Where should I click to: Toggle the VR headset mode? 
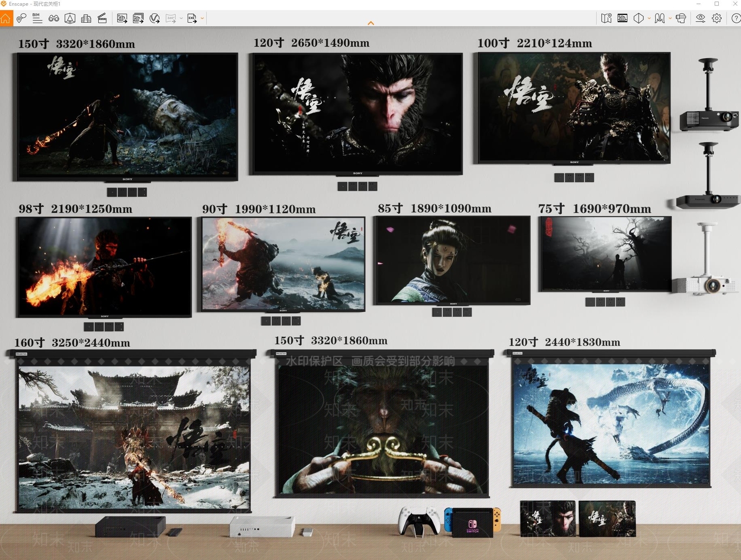click(681, 19)
